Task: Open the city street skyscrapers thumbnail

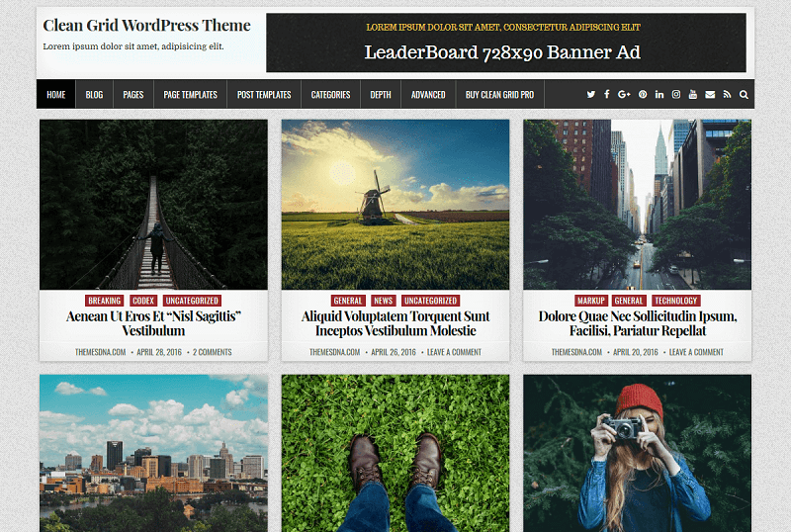Action: click(637, 205)
